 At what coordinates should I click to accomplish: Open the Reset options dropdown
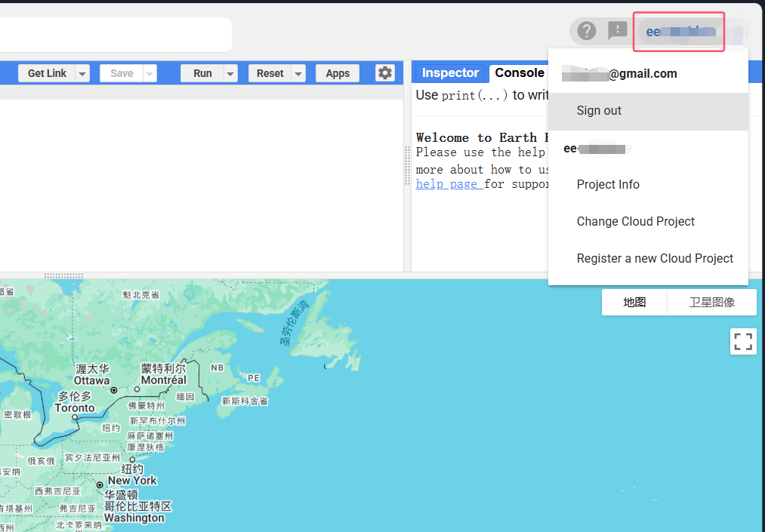[x=297, y=72]
